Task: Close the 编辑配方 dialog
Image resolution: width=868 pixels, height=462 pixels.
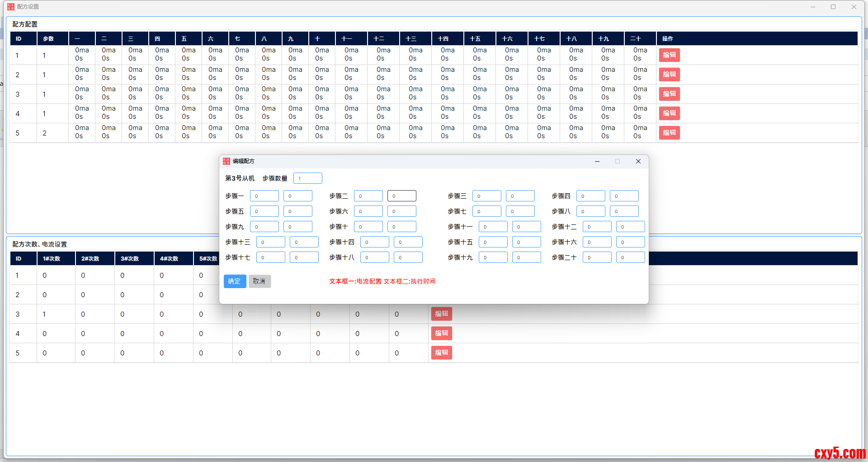Action: (x=638, y=161)
